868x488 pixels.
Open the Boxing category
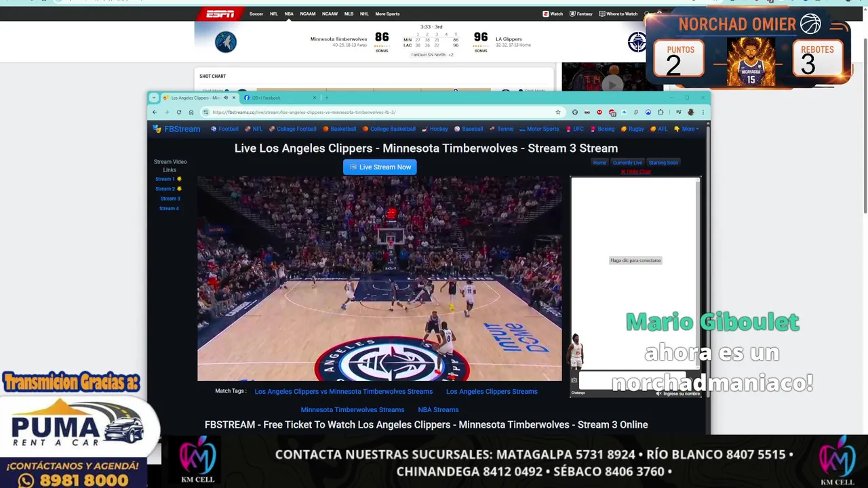(x=602, y=129)
